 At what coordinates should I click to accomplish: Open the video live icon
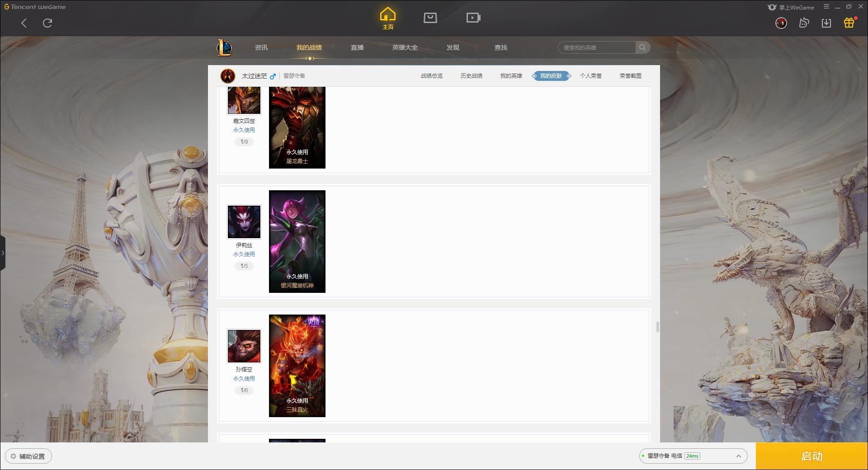(473, 18)
